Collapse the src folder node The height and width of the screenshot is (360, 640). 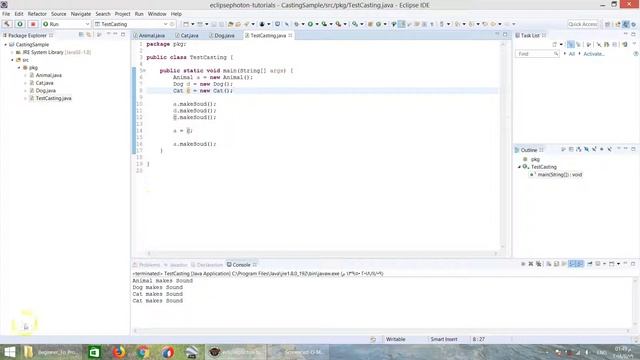point(12,60)
